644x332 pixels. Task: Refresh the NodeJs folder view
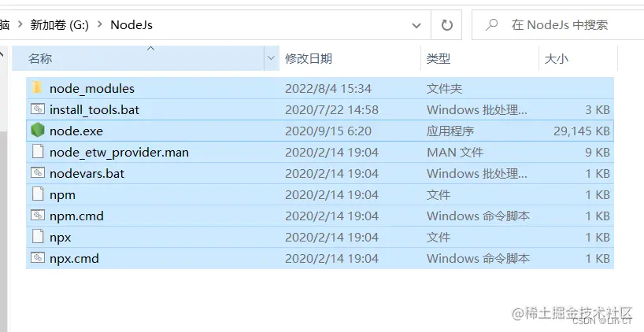pyautogui.click(x=447, y=25)
